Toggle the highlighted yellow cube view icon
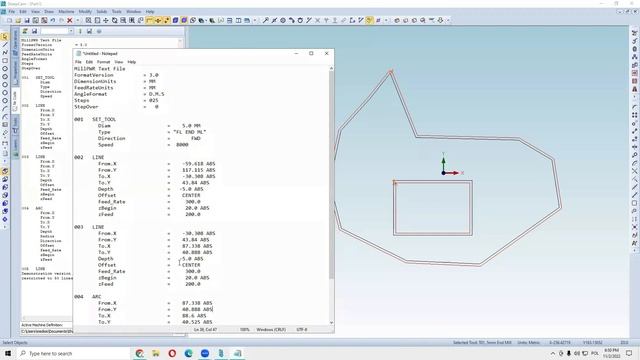This screenshot has height=360, width=640. click(184, 20)
